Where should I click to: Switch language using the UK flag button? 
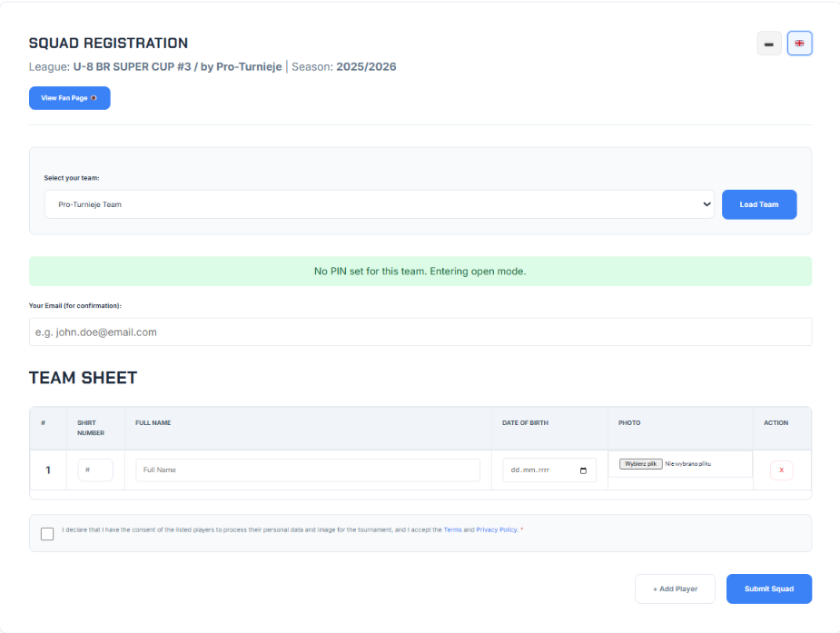pos(799,44)
